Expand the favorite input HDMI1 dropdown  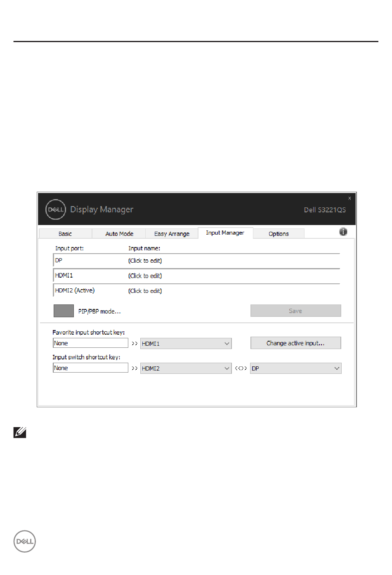186,344
